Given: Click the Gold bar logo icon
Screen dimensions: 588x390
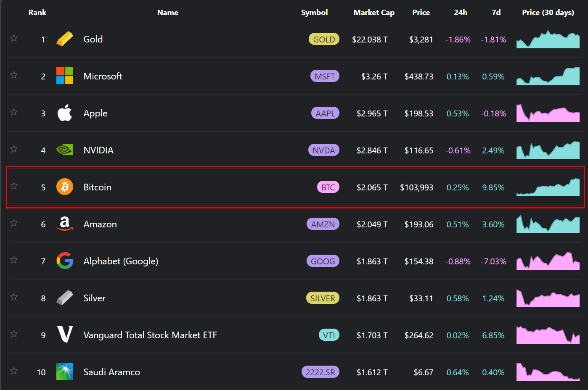Looking at the screenshot, I should 65,39.
